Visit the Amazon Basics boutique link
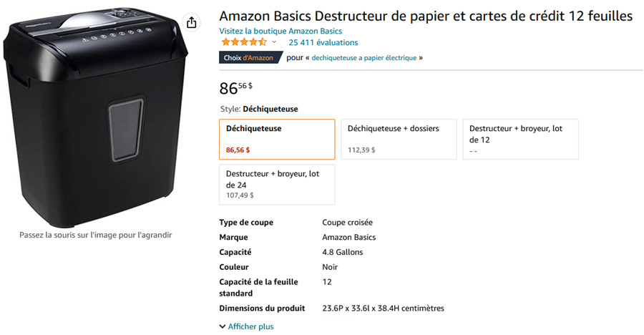644x335 pixels. tap(280, 31)
